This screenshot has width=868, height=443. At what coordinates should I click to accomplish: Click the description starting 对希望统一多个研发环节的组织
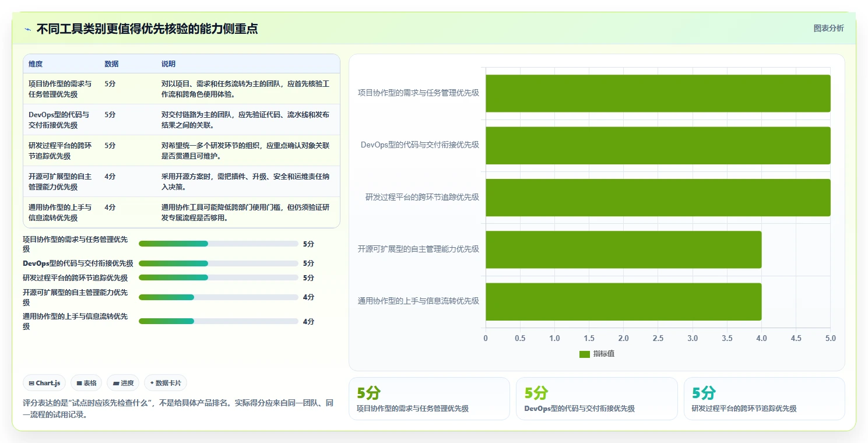245,150
